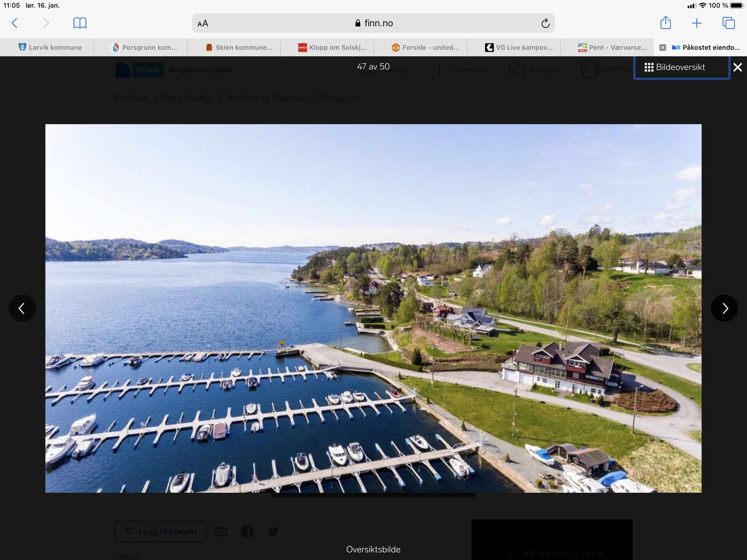Click dimmed Ny annonse link
Screen dimensions: 747x560
460,69
